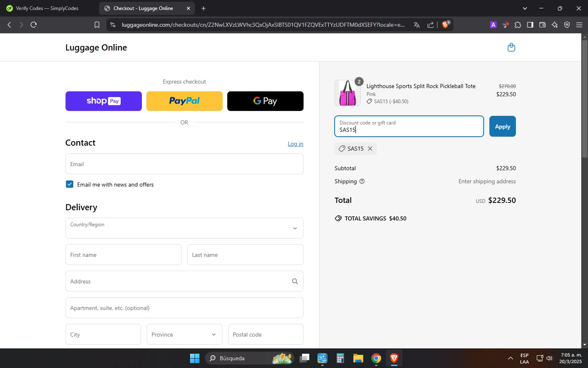Open Task View from the taskbar
Viewport: 588px width, 368px height.
pyautogui.click(x=305, y=358)
